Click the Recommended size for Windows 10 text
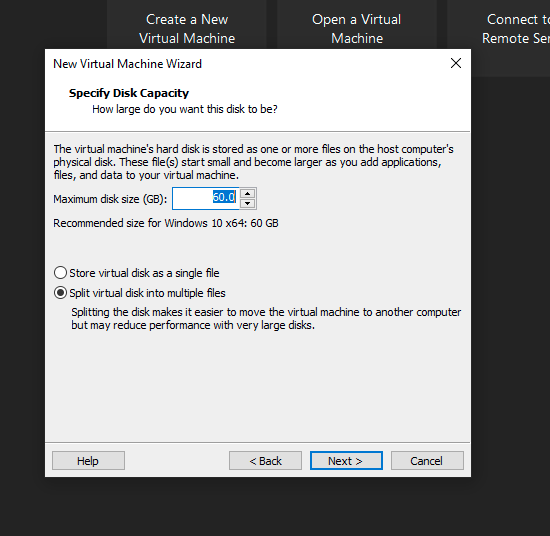Viewport: 550px width, 536px height. coord(166,223)
